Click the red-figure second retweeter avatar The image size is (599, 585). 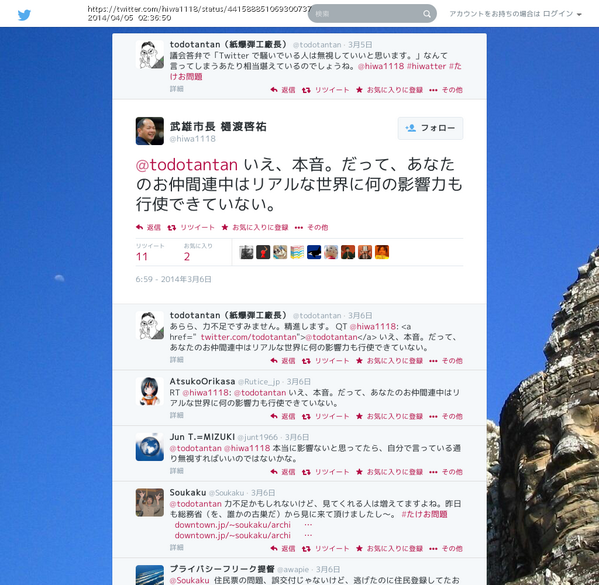(263, 252)
